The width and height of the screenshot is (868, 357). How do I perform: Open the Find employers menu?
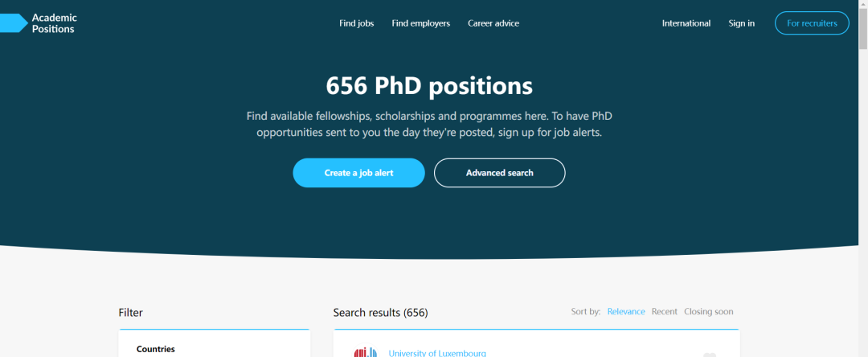(420, 23)
